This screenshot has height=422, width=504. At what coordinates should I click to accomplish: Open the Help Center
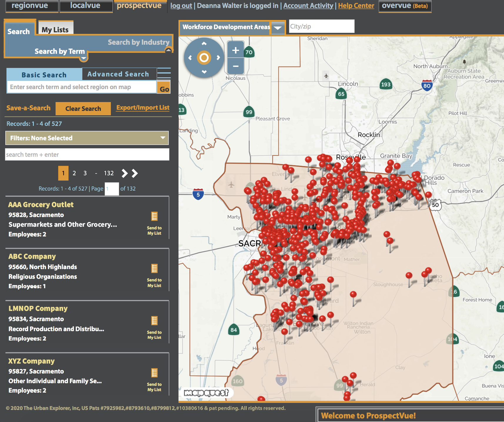point(356,6)
